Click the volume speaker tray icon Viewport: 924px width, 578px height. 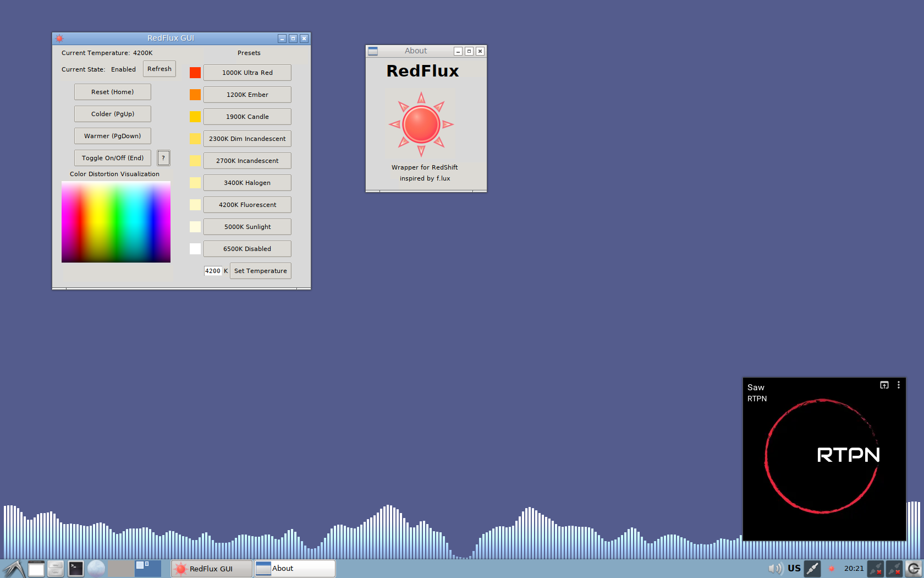pos(775,568)
